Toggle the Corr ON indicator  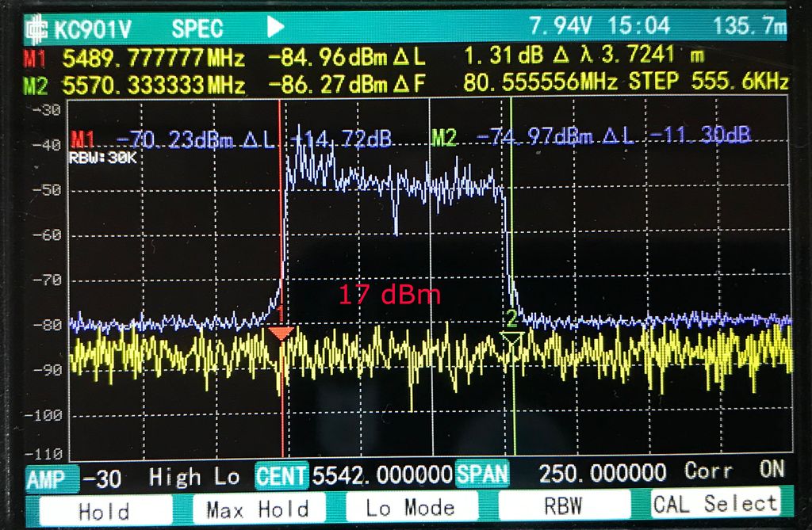point(735,471)
